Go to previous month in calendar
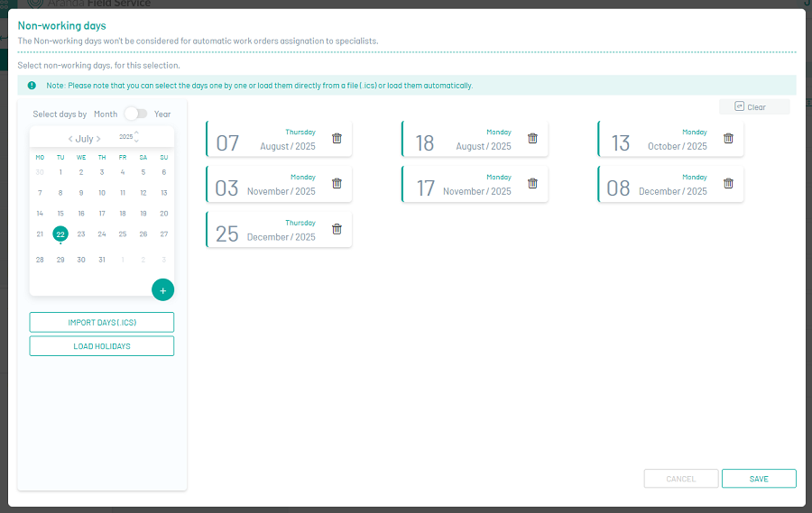 pos(70,139)
